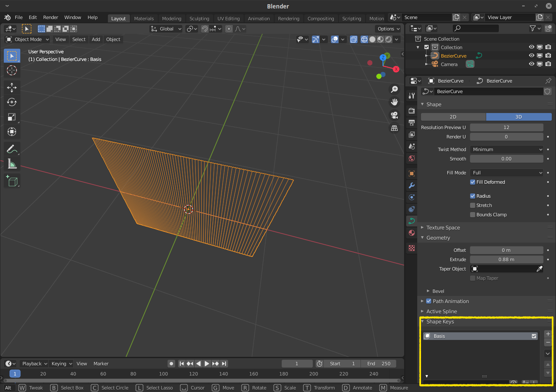Viewport: 556px width, 392px height.
Task: Activate the Move tool
Action: coord(12,88)
